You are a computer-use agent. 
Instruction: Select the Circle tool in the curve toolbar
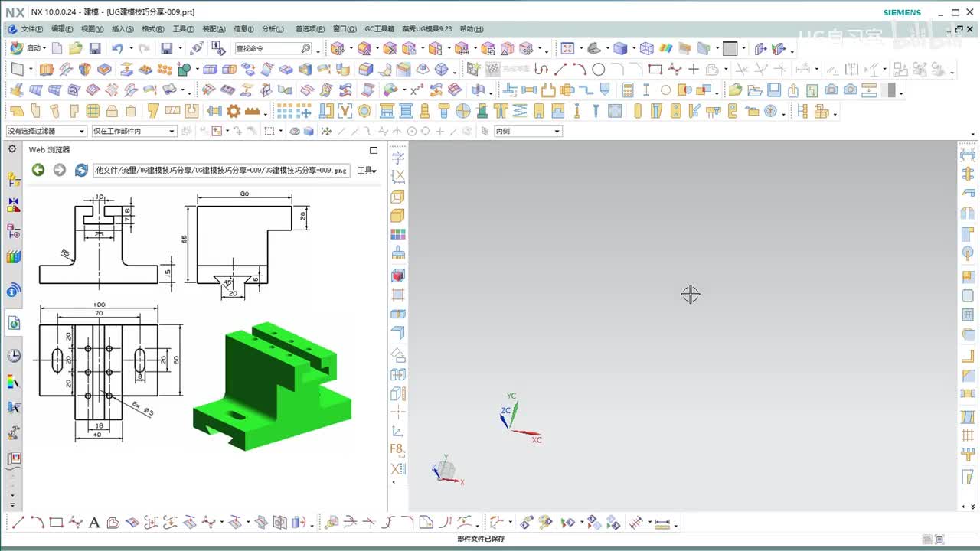click(x=599, y=70)
